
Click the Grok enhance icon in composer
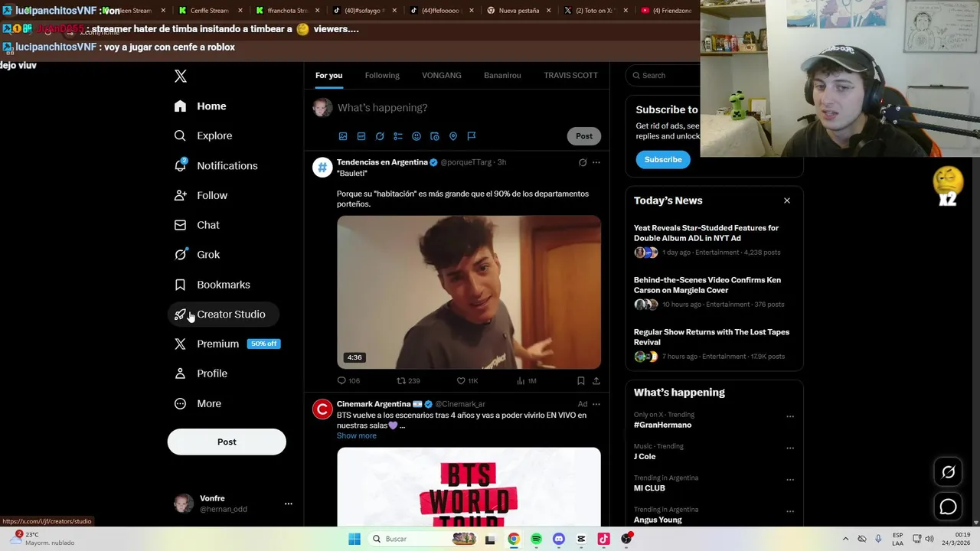(380, 136)
